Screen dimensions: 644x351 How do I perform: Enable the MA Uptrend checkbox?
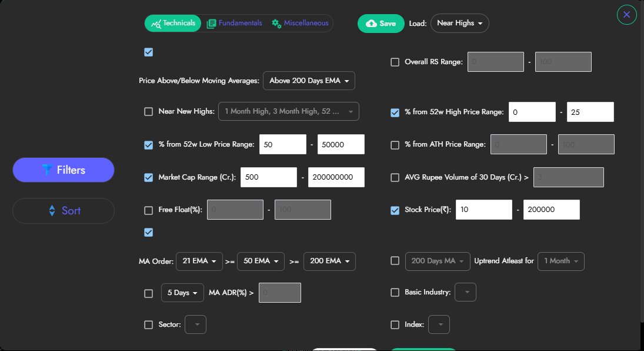(395, 261)
